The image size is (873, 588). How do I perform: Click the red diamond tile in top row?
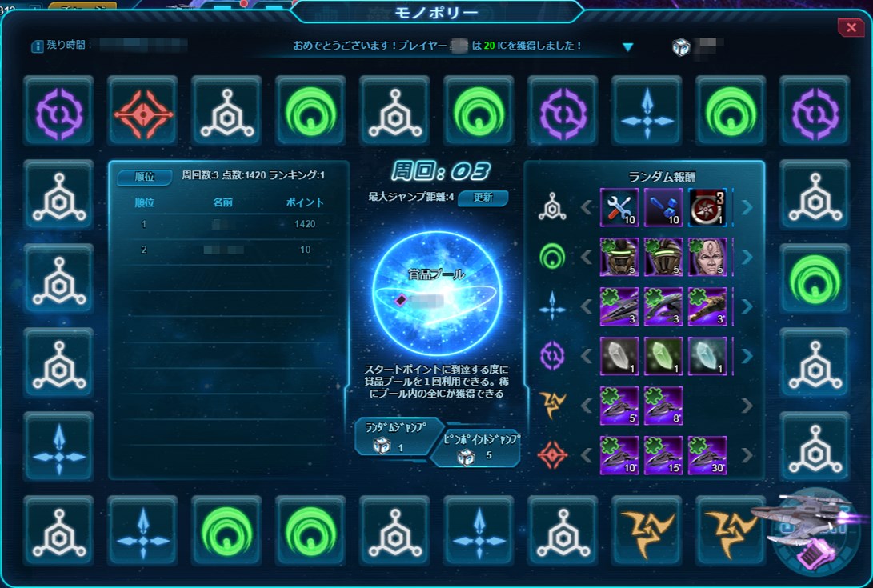coord(143,111)
